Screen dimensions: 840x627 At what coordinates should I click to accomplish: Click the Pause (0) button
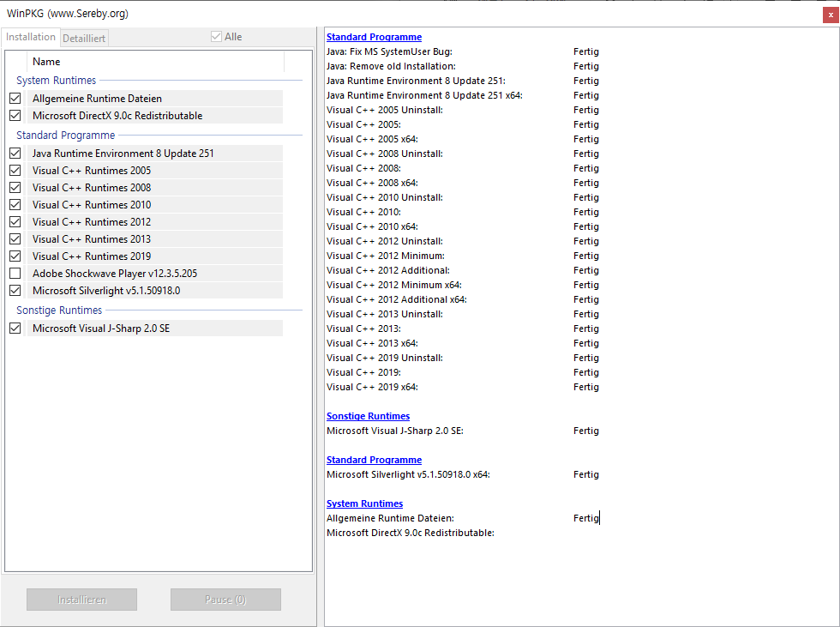click(225, 600)
